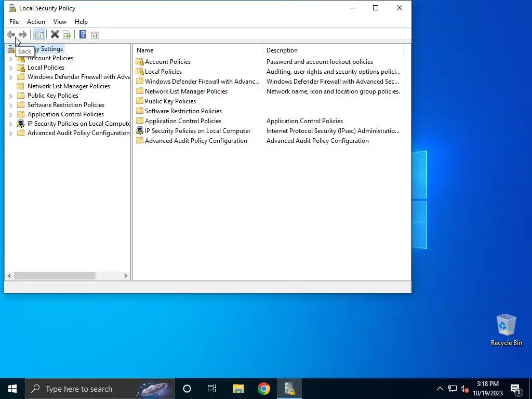The image size is (532, 399).
Task: Click tree pane scrollbar right arrow
Action: (126, 275)
